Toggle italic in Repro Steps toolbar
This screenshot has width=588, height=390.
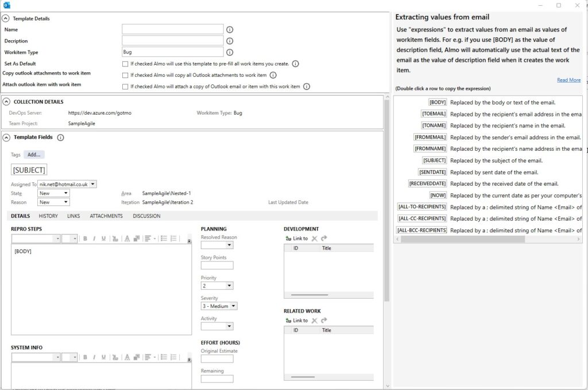(x=94, y=239)
